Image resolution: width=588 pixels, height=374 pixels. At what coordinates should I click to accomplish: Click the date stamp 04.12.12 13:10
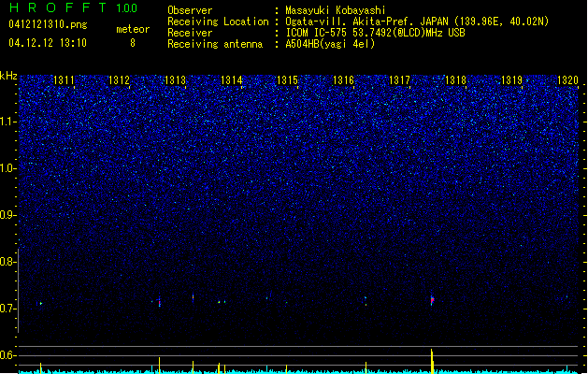point(48,43)
